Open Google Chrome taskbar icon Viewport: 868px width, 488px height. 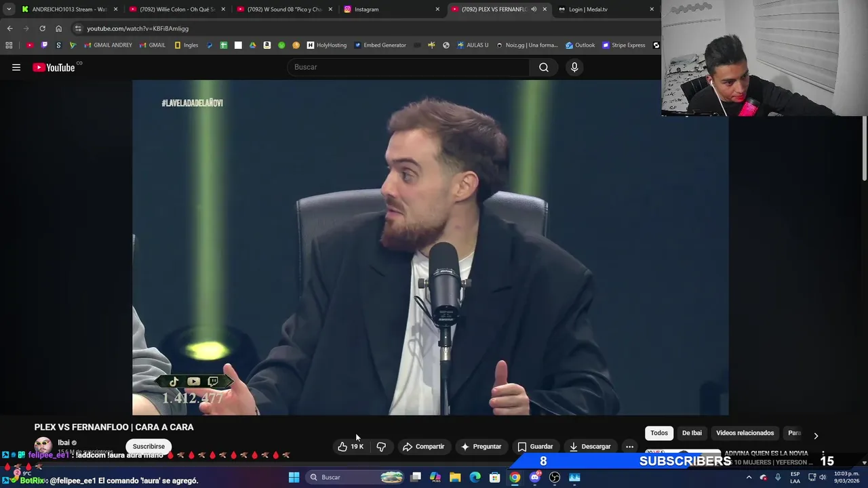pos(515,477)
